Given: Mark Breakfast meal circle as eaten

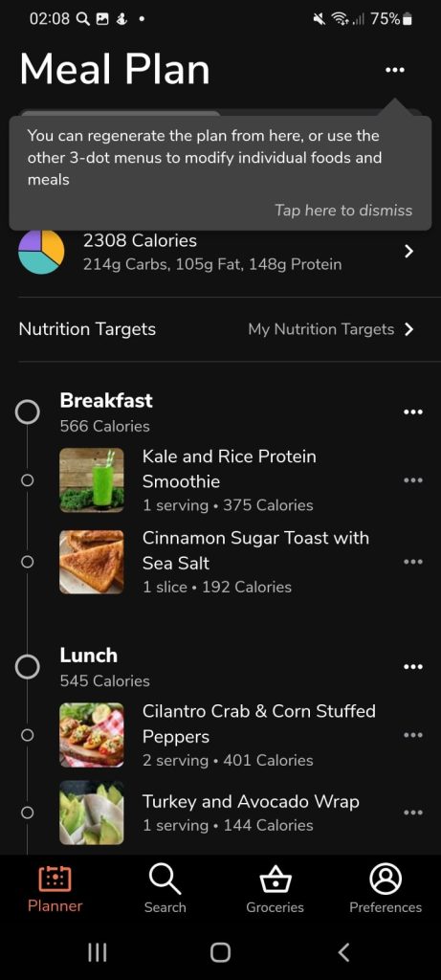Looking at the screenshot, I should [27, 412].
